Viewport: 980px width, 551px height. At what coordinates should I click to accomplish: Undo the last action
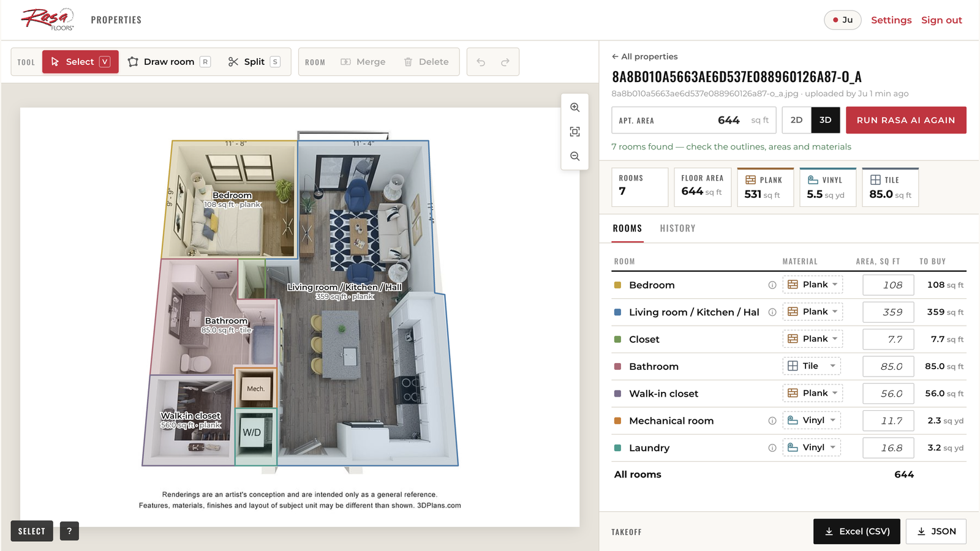point(481,62)
